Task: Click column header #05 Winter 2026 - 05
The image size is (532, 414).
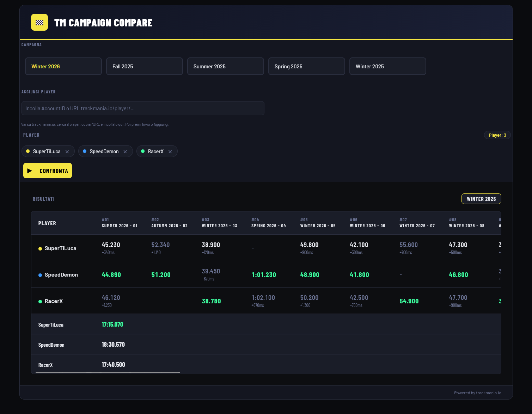Action: click(318, 223)
